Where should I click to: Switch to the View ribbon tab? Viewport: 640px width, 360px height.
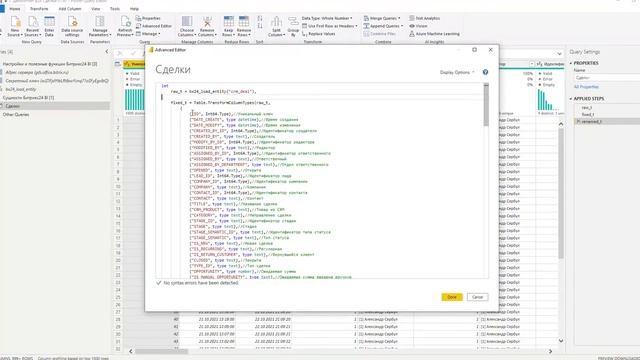pyautogui.click(x=96, y=9)
